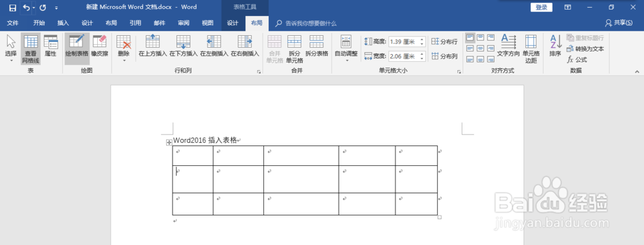644x245 pixels.
Task: Increase row height with up spinner
Action: click(422, 39)
